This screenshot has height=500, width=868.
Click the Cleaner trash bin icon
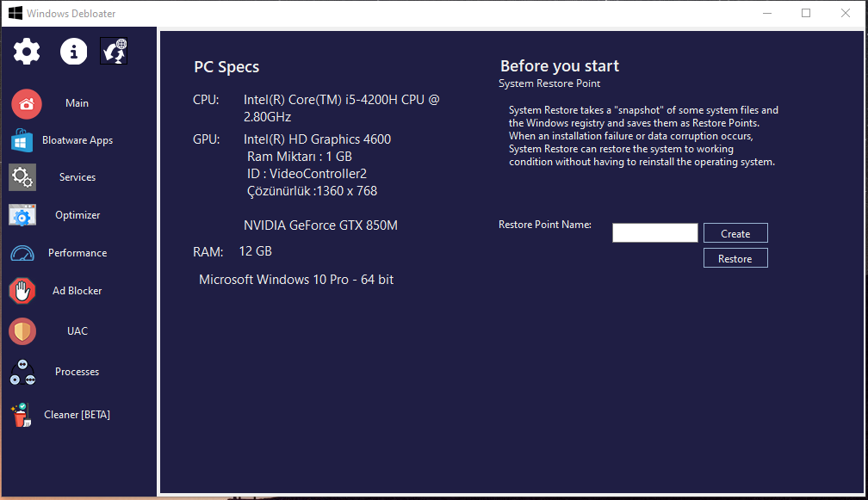22,414
